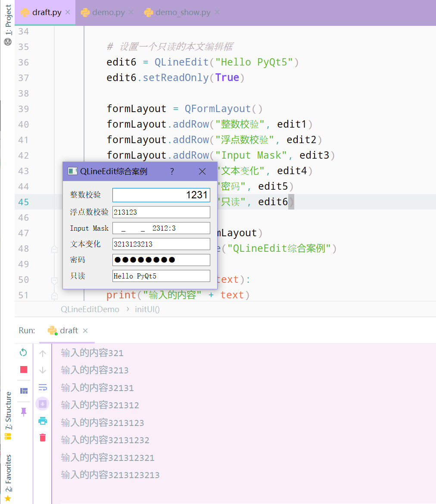Open help via dialog question mark button

171,171
